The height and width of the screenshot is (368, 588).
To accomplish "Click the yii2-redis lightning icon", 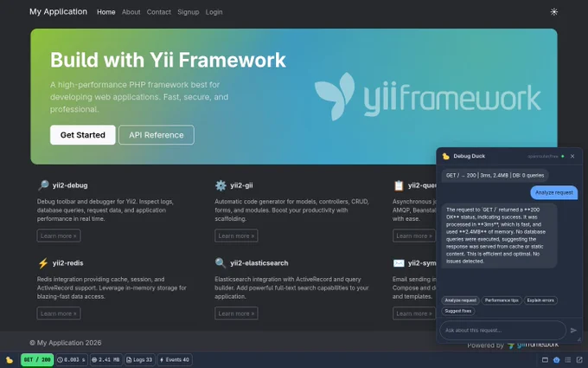I will tap(43, 263).
